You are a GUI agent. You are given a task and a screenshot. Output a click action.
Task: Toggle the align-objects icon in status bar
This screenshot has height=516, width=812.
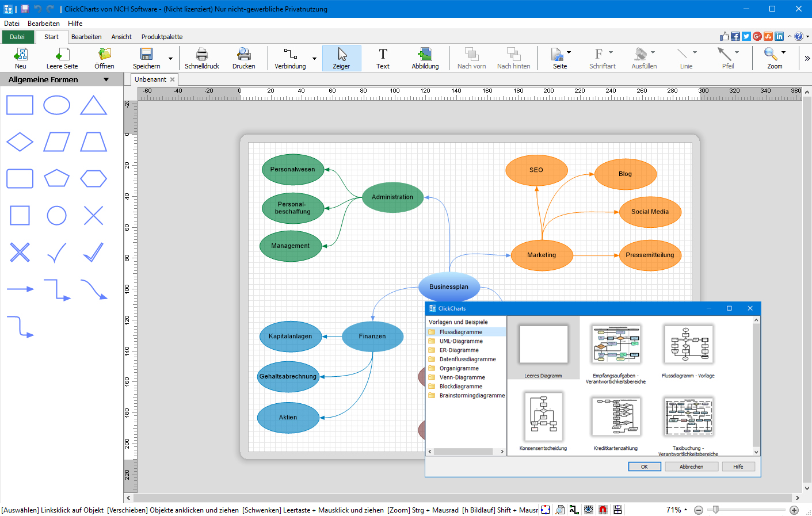617,510
